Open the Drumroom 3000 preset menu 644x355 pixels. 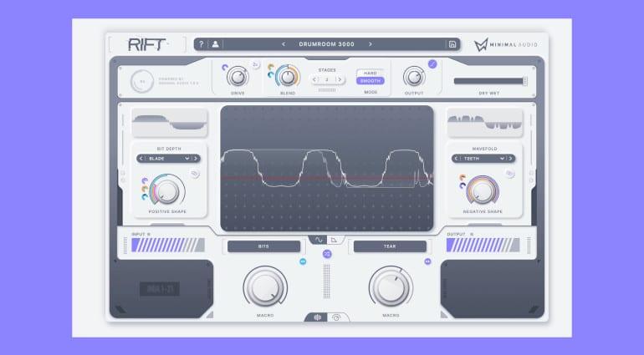tap(326, 44)
